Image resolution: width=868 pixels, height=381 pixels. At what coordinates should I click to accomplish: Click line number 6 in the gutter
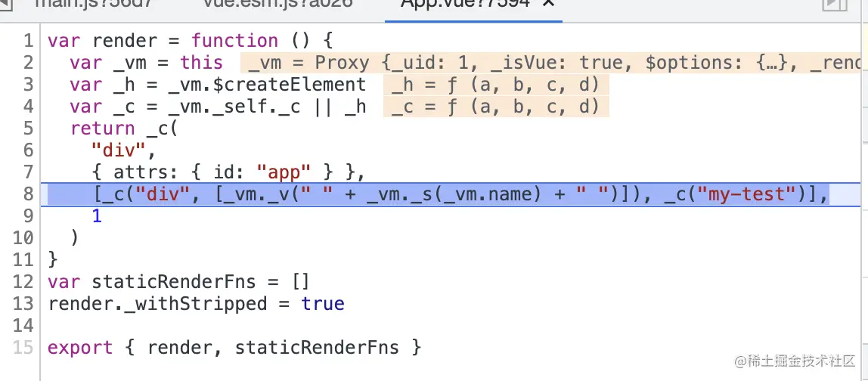click(x=28, y=150)
